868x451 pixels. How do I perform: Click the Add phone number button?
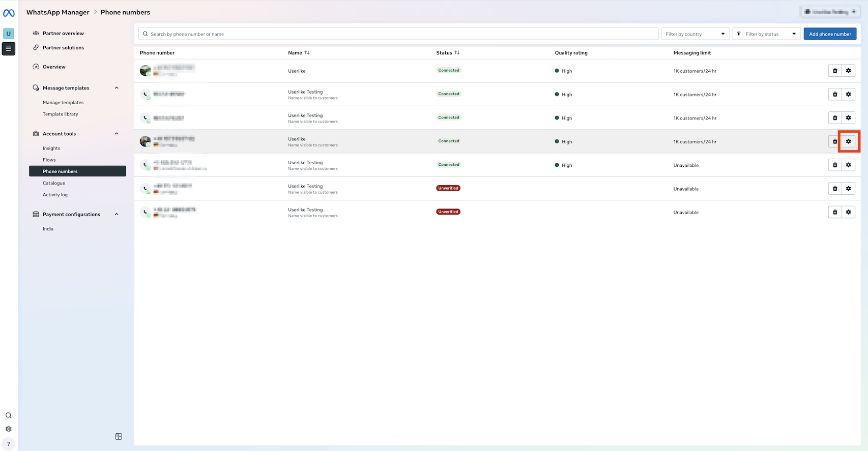[830, 34]
